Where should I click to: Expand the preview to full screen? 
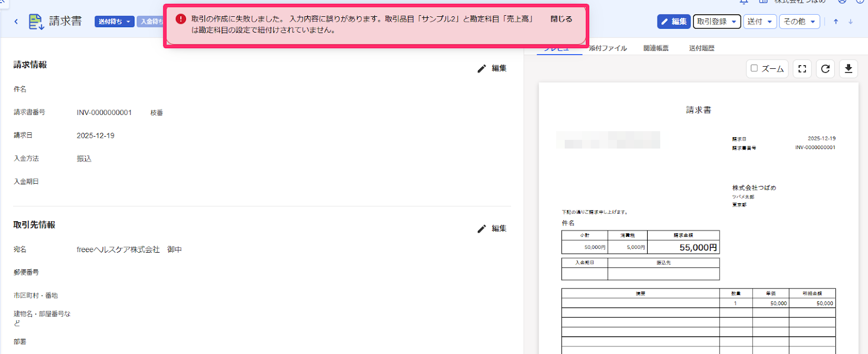(x=802, y=69)
